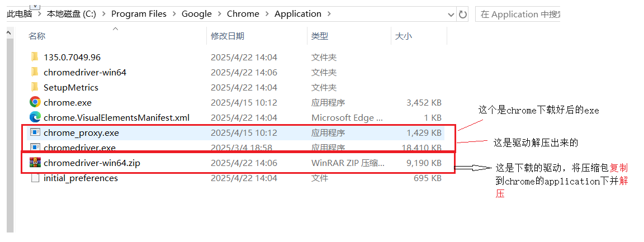Image resolution: width=644 pixels, height=242 pixels.
Task: Click the chrome.exe Chrome logo icon
Action: pyautogui.click(x=35, y=102)
